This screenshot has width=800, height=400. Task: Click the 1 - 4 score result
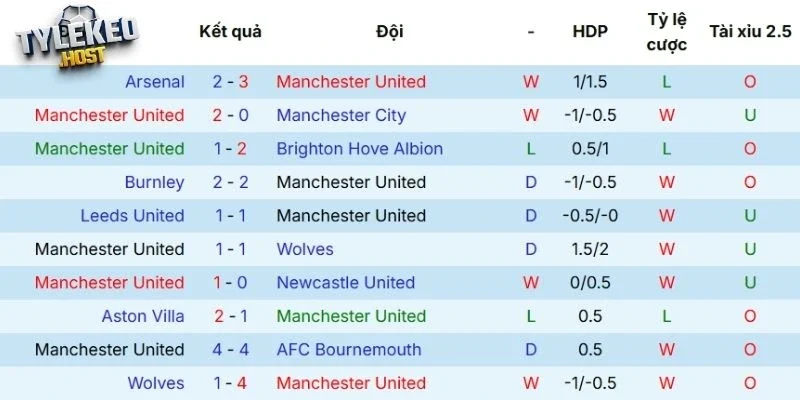pyautogui.click(x=230, y=383)
